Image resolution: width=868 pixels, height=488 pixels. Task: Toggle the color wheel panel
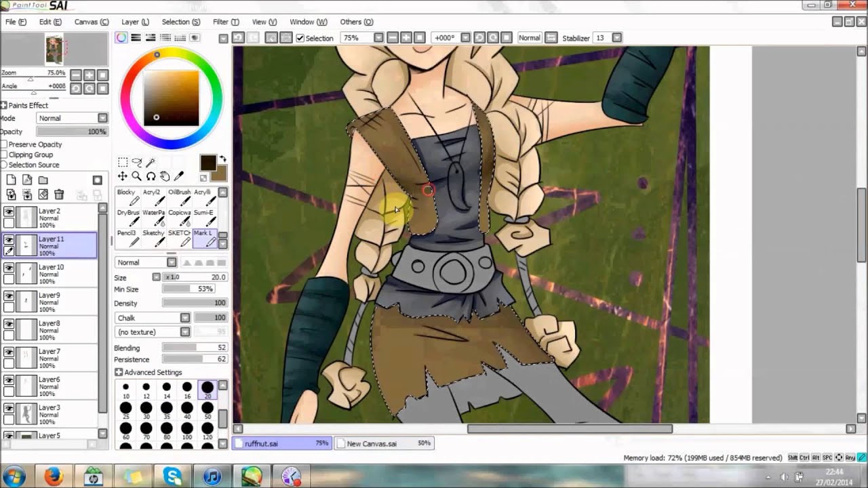(121, 38)
